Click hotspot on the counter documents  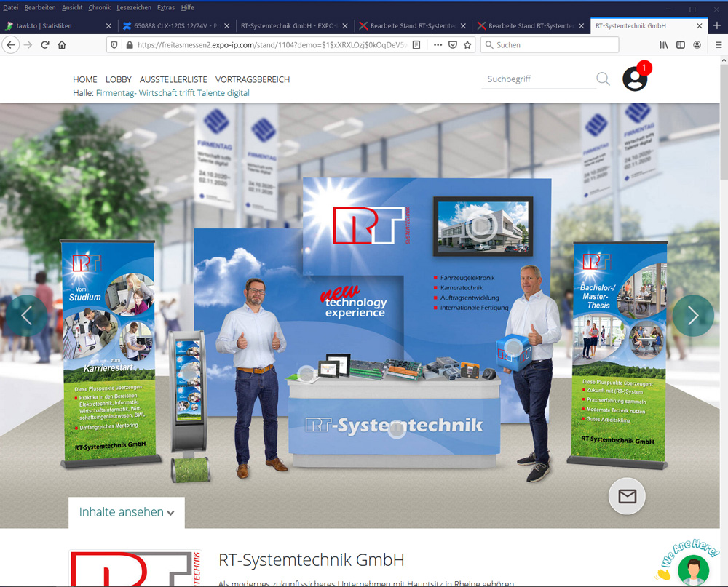[306, 374]
